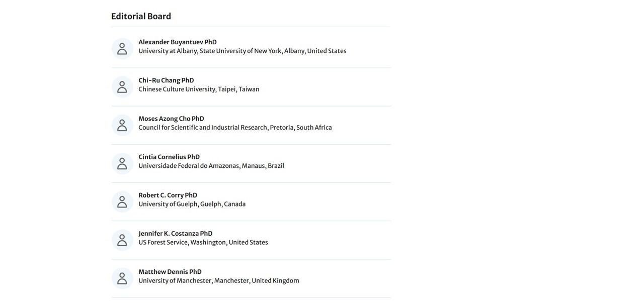644x303 pixels.
Task: Click Alexander Buyantuev's profile avatar icon
Action: pos(122,49)
